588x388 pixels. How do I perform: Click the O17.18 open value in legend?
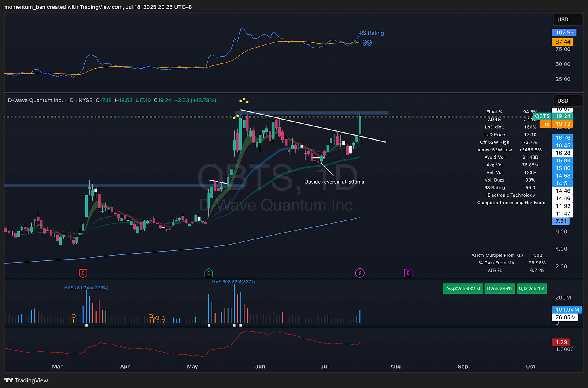tap(104, 100)
